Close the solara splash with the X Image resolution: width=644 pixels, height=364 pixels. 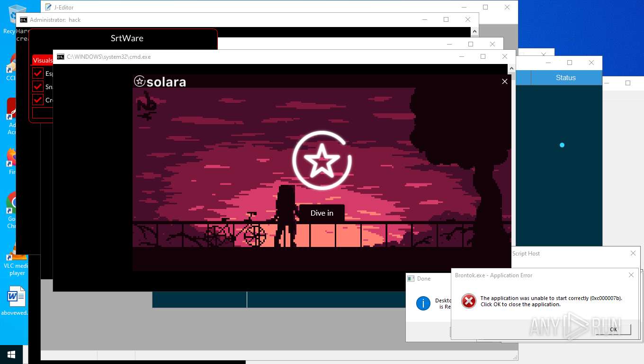pyautogui.click(x=505, y=82)
